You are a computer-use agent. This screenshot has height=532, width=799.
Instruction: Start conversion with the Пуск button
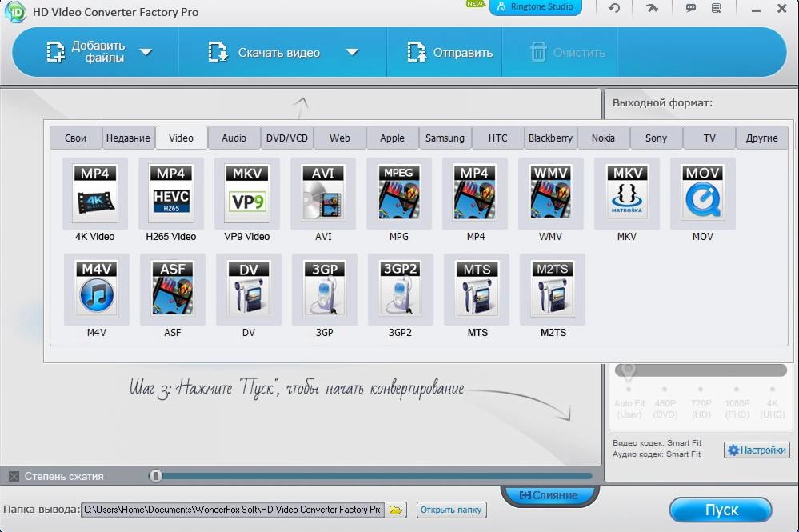click(721, 510)
